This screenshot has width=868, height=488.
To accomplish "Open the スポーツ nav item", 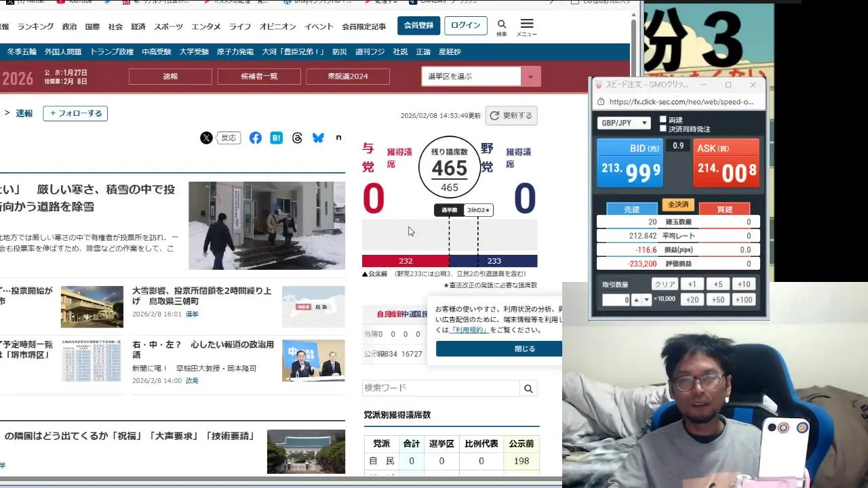I will point(168,26).
